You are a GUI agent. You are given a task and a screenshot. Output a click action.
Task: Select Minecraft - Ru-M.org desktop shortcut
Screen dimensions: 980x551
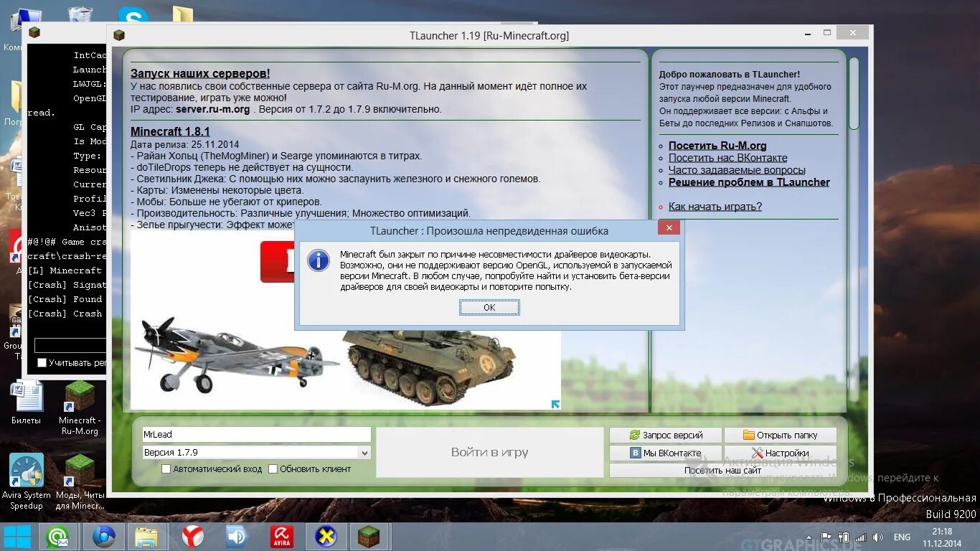(80, 408)
